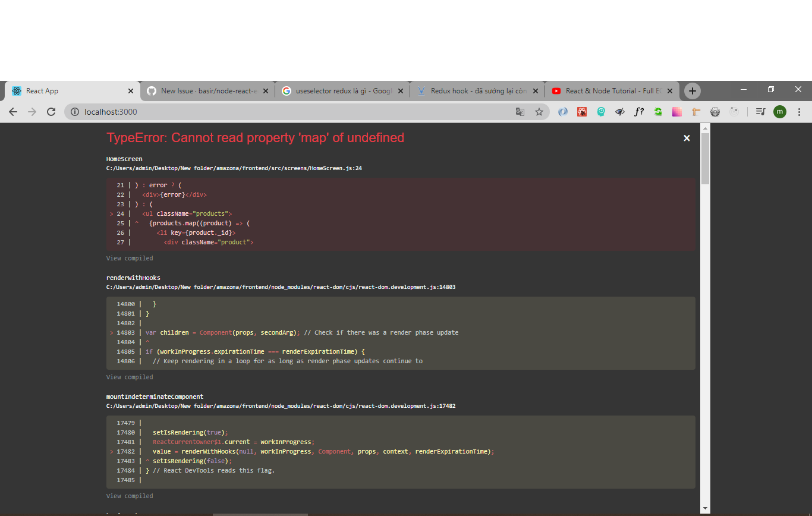Reload the localhost page
The width and height of the screenshot is (812, 516).
(x=51, y=112)
